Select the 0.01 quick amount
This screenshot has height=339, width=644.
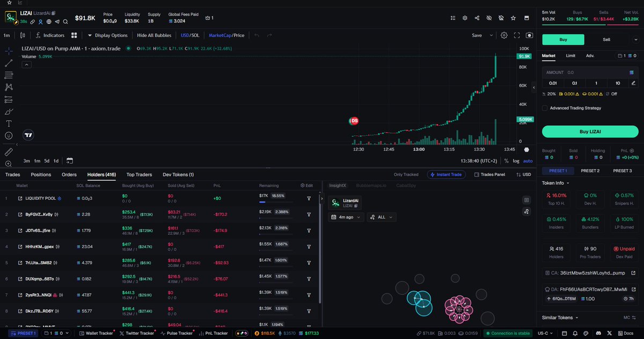[553, 83]
